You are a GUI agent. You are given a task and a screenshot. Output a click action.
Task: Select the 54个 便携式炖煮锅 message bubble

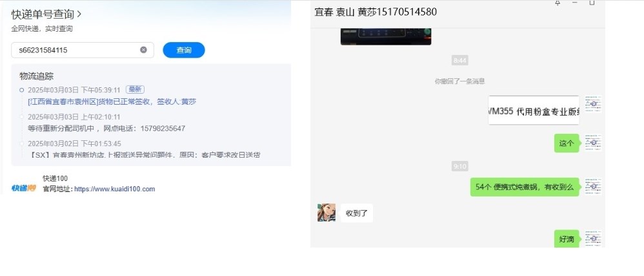[x=525, y=187]
